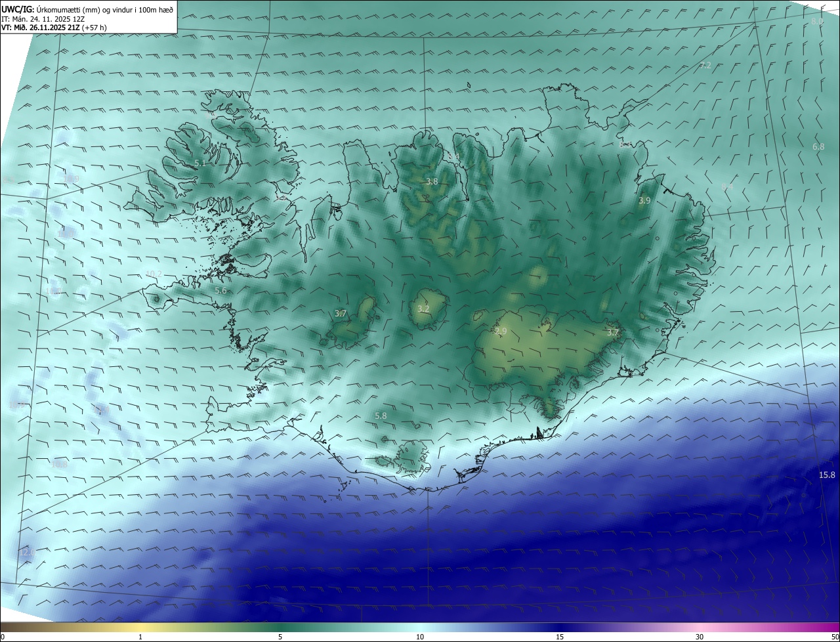Viewport: 840px width, 642px height.
Task: Click the 0 label on the color scale
Action: pyautogui.click(x=2, y=637)
